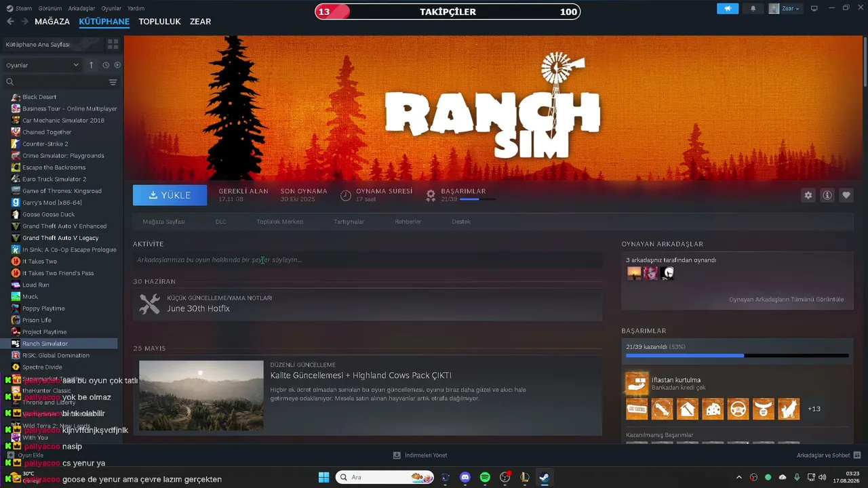The image size is (868, 488).
Task: Show the +13 more achievements
Action: (814, 409)
